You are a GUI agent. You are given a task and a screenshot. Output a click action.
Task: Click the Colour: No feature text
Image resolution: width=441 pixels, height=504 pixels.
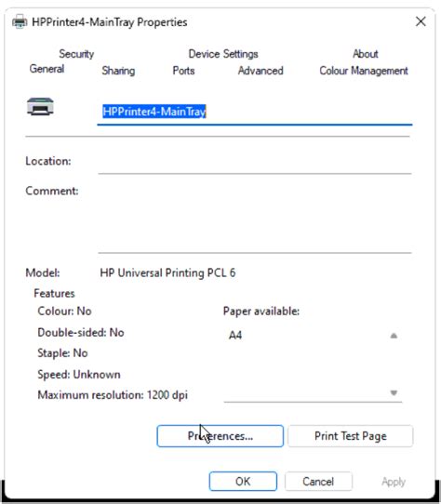64,312
